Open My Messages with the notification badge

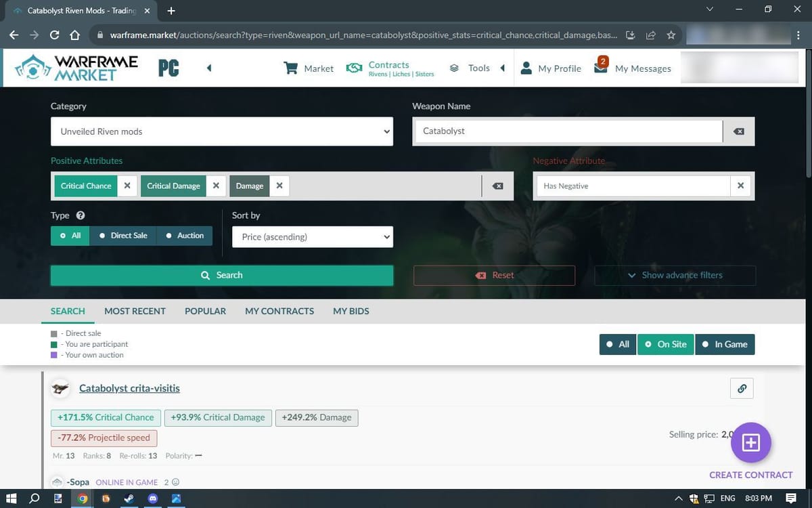tap(600, 68)
